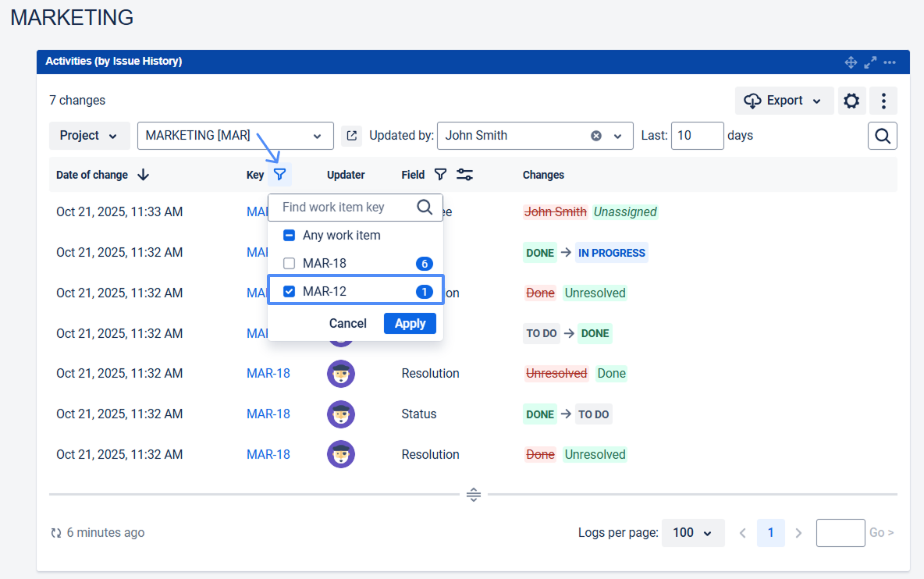Click the Key column filter funnel icon
The height and width of the screenshot is (579, 924).
280,175
